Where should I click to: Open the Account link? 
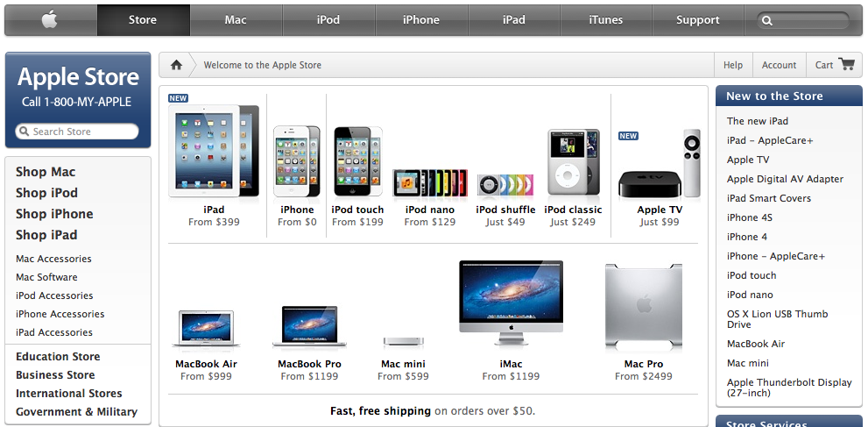click(779, 65)
